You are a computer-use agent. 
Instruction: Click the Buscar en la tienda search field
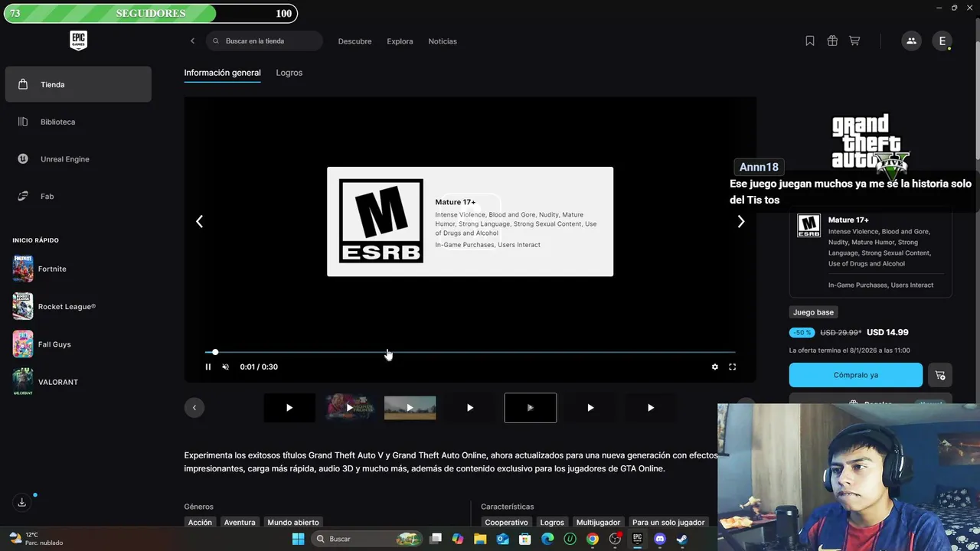(x=264, y=41)
